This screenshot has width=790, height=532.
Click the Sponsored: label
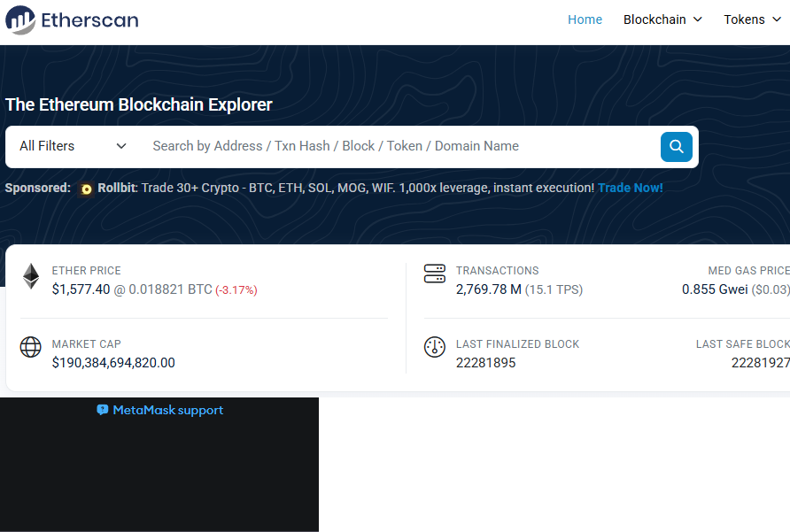click(38, 188)
